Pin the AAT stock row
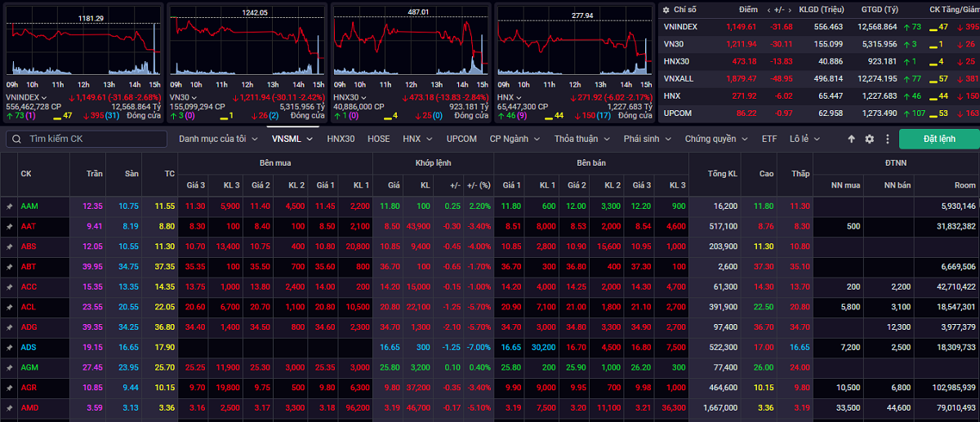 9,226
